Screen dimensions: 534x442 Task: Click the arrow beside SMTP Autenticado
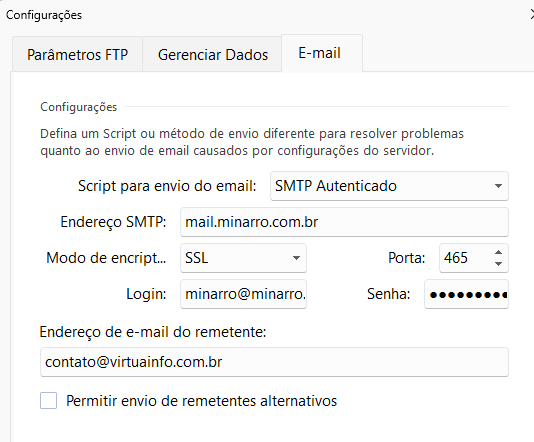(498, 186)
